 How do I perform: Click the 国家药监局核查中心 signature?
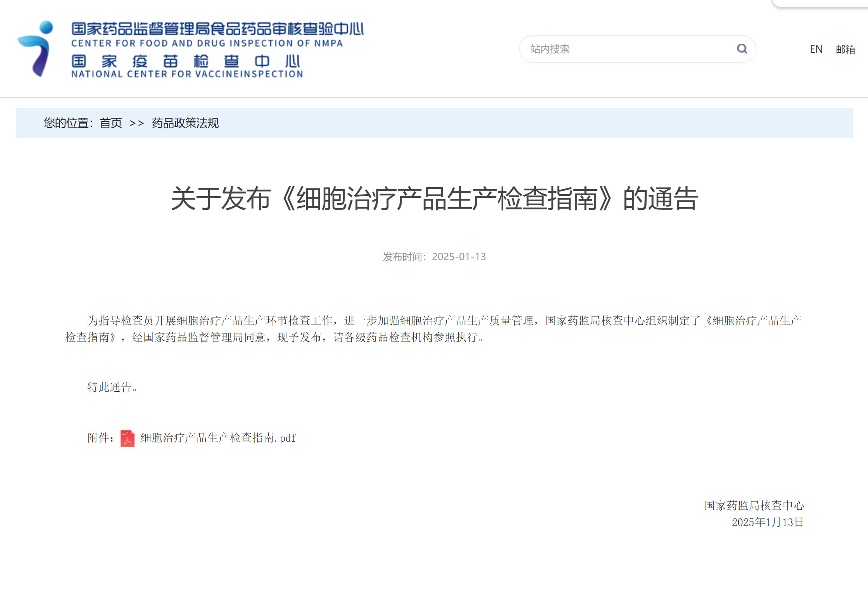pyautogui.click(x=754, y=506)
